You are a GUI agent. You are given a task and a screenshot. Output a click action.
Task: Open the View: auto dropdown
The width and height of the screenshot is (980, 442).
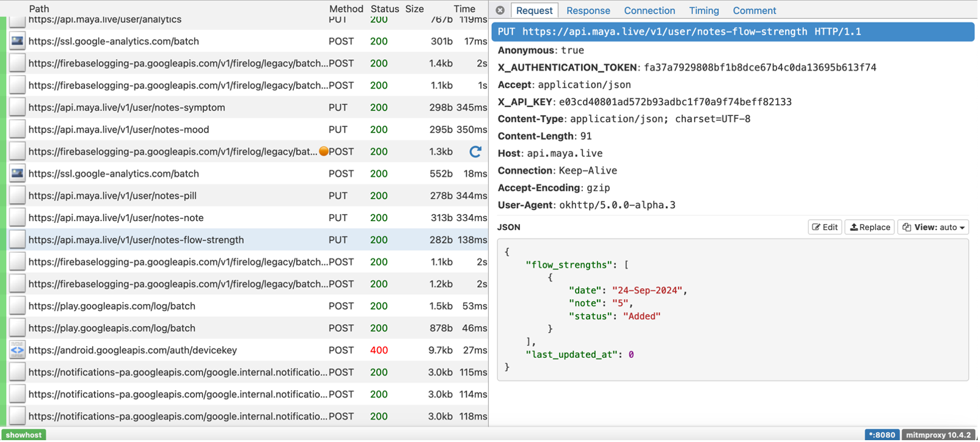pos(933,227)
